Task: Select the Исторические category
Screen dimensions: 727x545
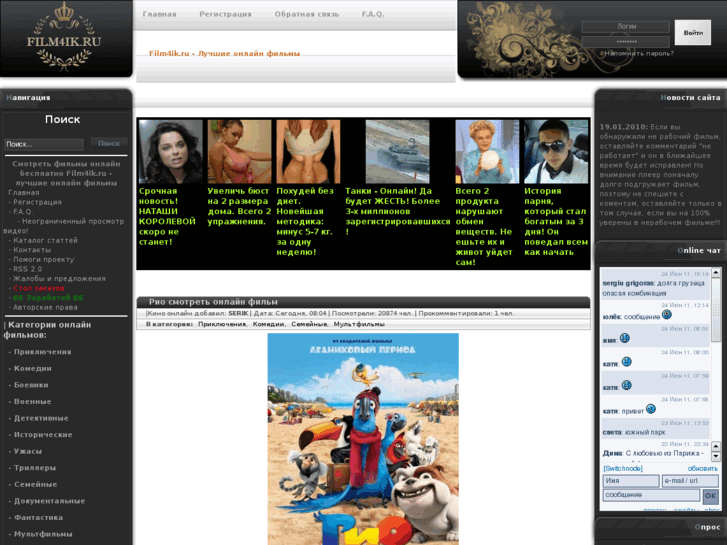Action: (43, 435)
